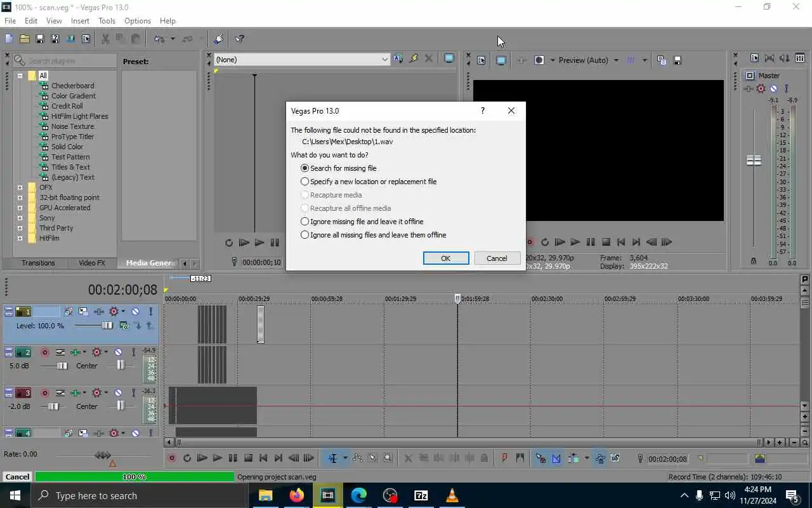Click the Envelope Edit tool icon
The width and height of the screenshot is (812, 508).
pos(358,458)
